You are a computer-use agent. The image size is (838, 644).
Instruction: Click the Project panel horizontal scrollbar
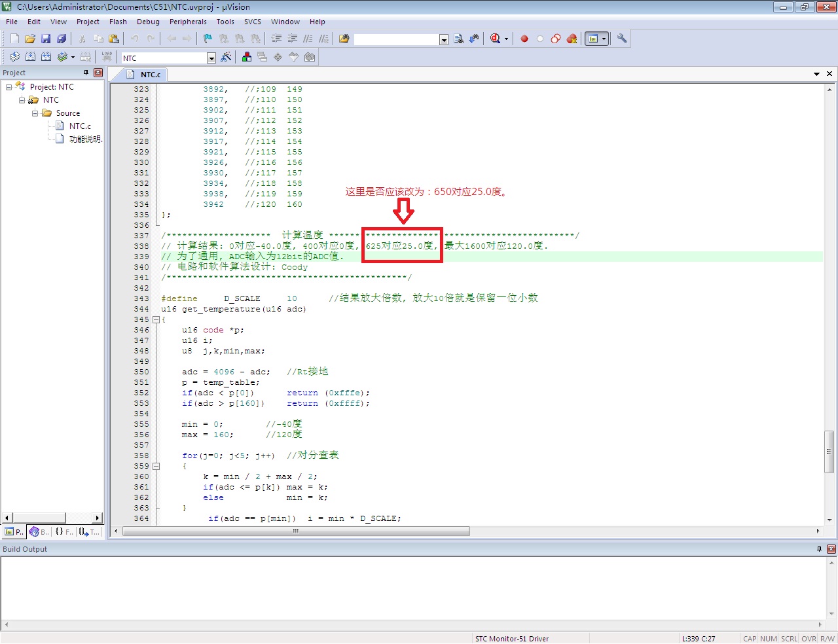pos(52,518)
